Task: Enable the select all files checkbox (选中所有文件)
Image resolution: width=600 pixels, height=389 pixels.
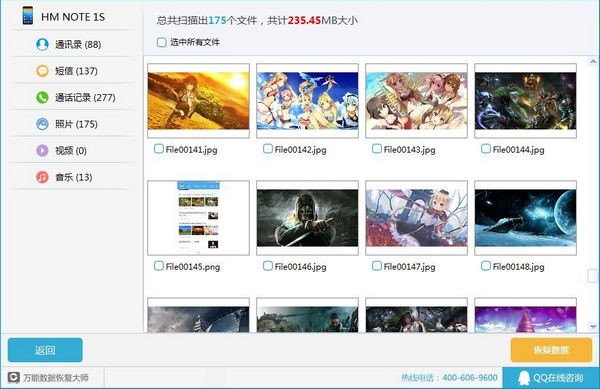Action: (161, 42)
